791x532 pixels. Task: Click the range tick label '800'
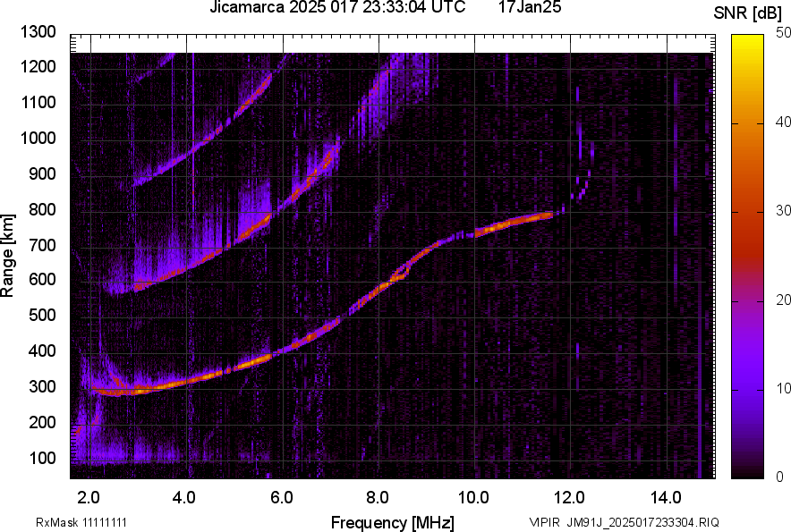pos(42,209)
